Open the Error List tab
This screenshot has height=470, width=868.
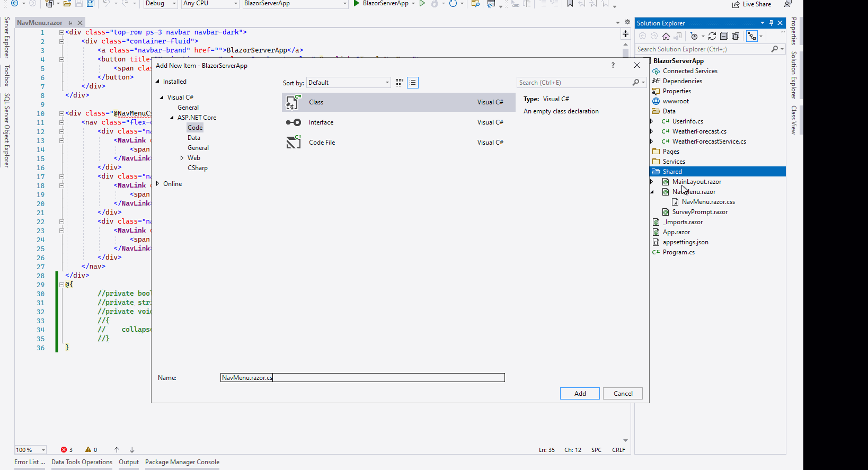click(x=30, y=462)
